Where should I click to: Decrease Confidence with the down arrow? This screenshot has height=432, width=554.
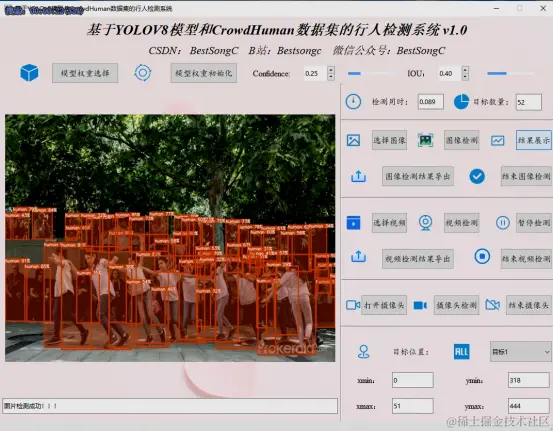pyautogui.click(x=331, y=77)
